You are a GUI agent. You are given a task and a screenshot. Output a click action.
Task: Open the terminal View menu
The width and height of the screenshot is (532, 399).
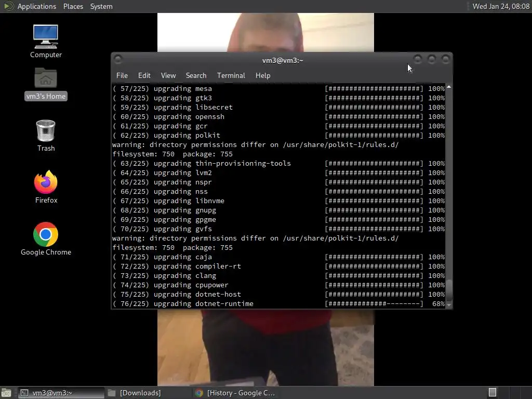coord(168,75)
